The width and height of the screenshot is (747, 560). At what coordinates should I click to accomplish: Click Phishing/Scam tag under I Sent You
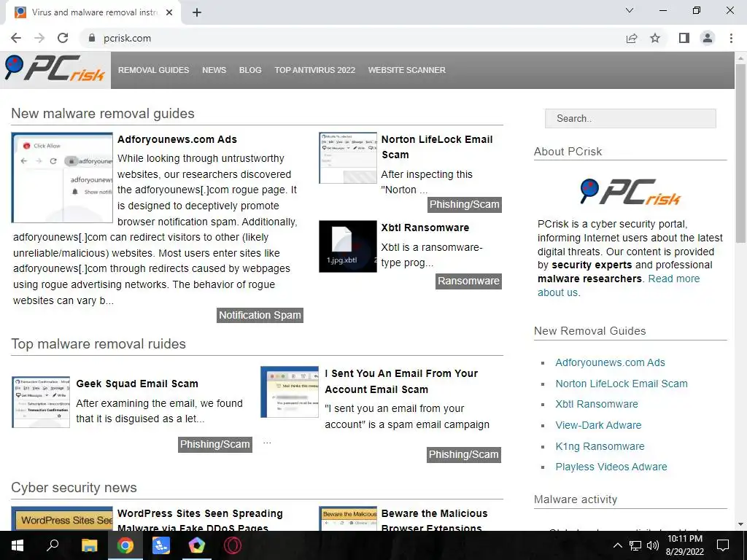[x=463, y=455]
